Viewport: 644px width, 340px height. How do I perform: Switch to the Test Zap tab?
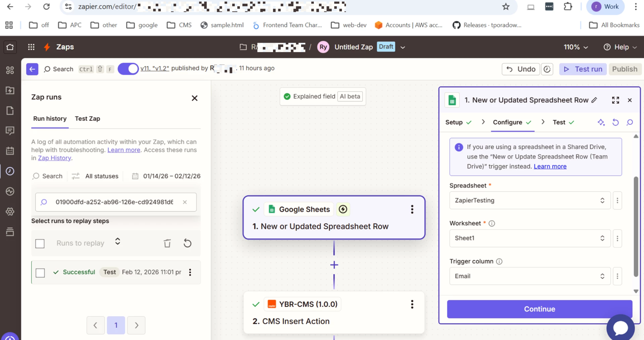[x=87, y=119]
